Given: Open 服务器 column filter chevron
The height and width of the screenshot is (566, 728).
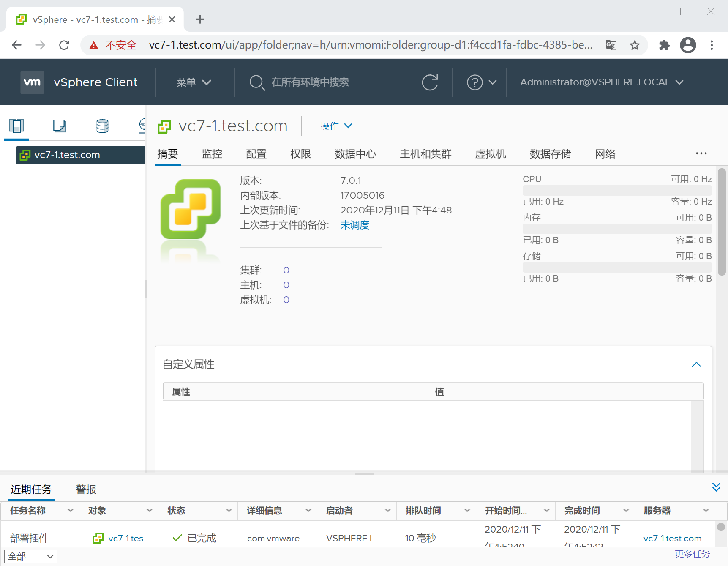Looking at the screenshot, I should (x=706, y=510).
